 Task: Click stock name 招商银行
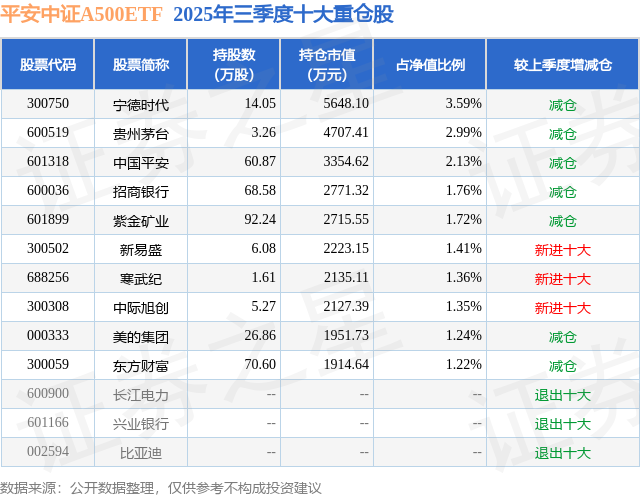coord(141,192)
